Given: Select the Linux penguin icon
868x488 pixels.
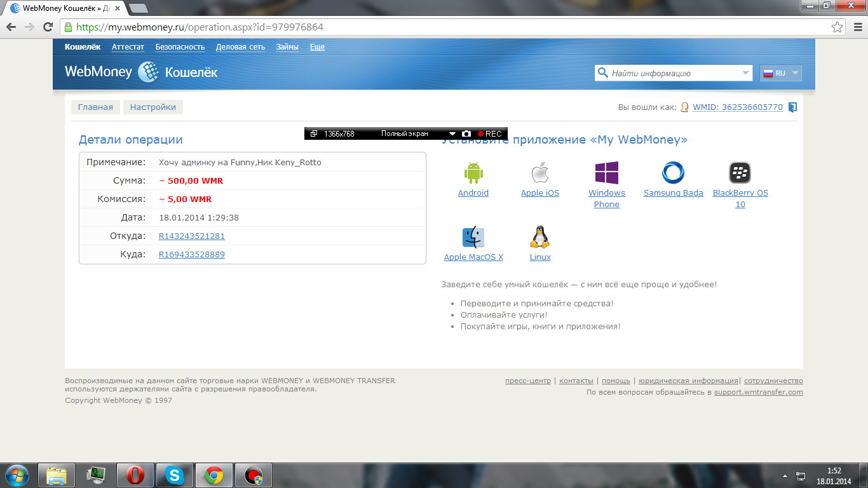Looking at the screenshot, I should point(539,237).
